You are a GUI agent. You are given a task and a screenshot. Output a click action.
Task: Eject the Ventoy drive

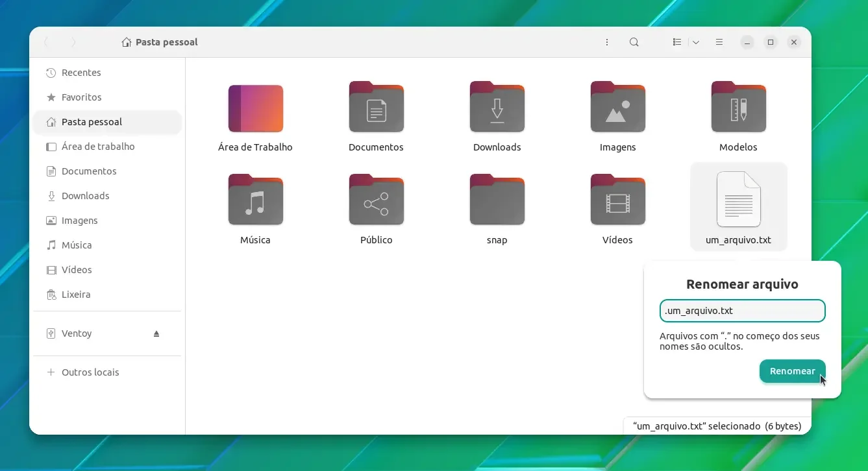tap(156, 333)
